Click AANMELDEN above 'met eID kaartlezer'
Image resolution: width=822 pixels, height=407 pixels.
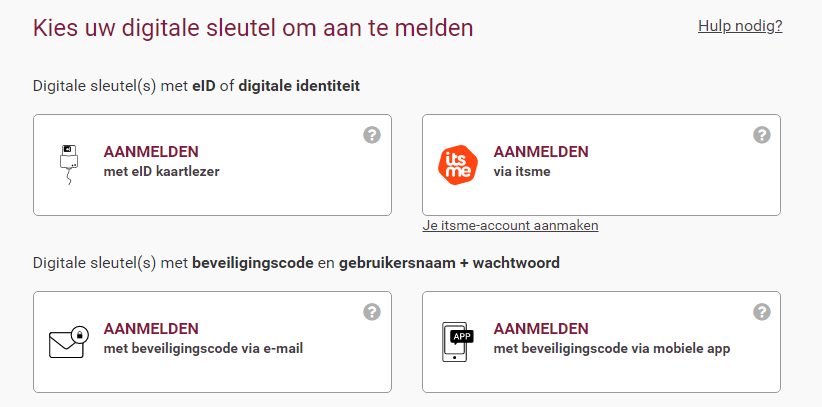click(151, 152)
